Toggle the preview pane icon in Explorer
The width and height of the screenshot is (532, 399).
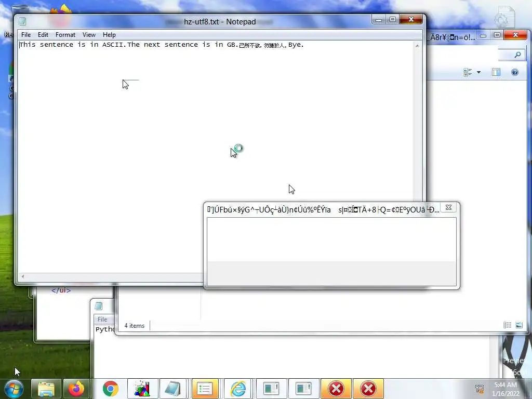point(496,72)
